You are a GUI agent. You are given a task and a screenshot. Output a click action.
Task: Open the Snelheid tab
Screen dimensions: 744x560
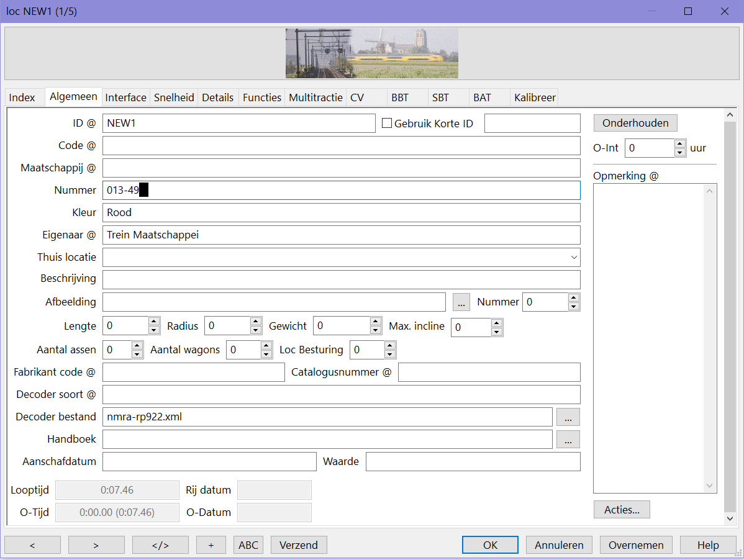(x=174, y=97)
